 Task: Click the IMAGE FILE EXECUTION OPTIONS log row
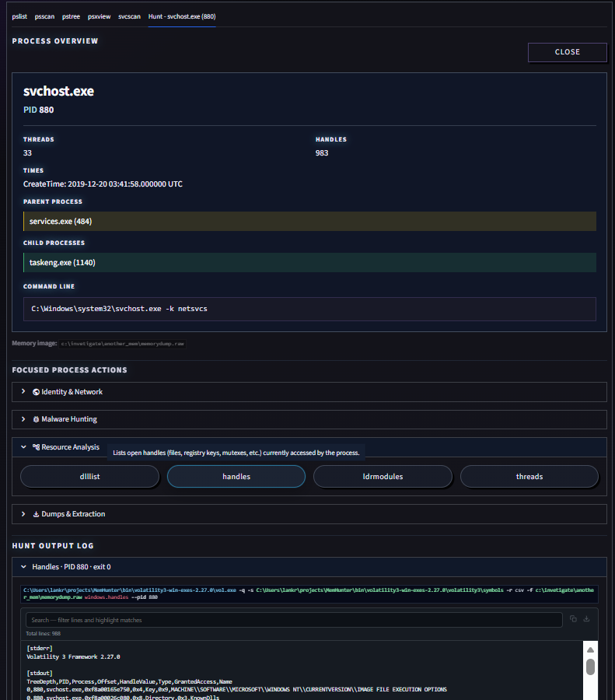point(236,690)
